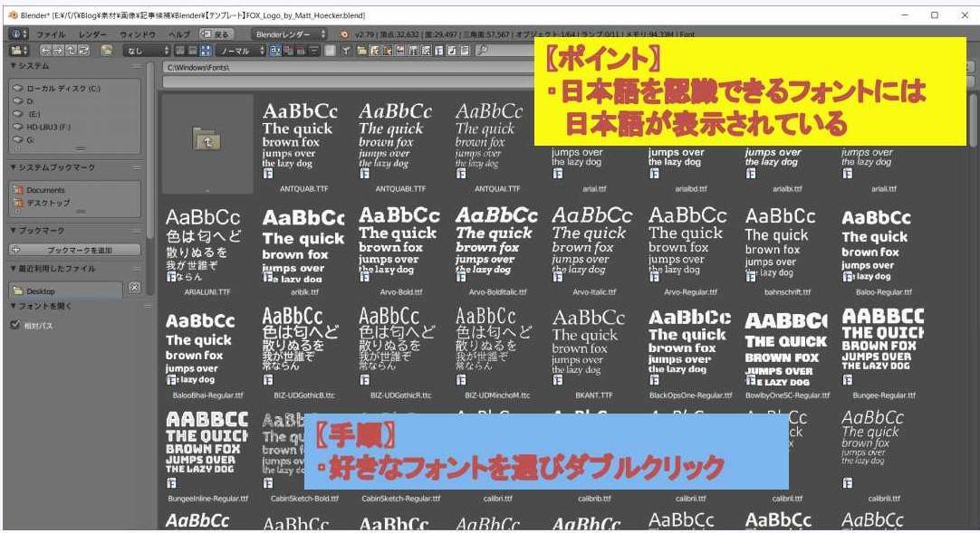
Task: Open the レンダー menu
Action: 92,34
